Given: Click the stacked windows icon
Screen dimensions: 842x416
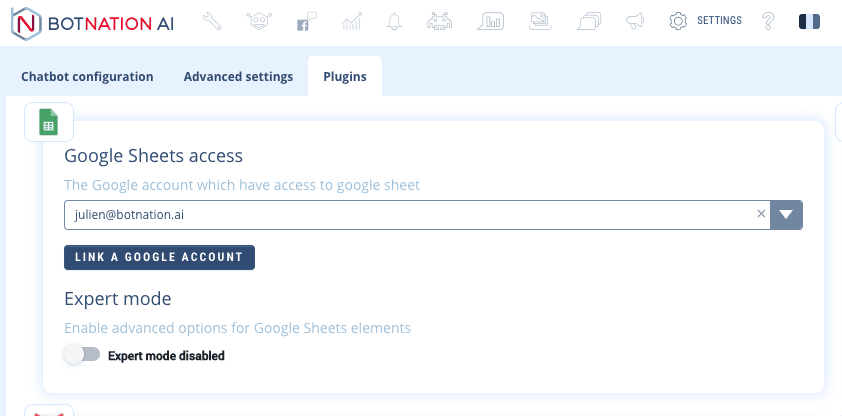Looking at the screenshot, I should [590, 21].
